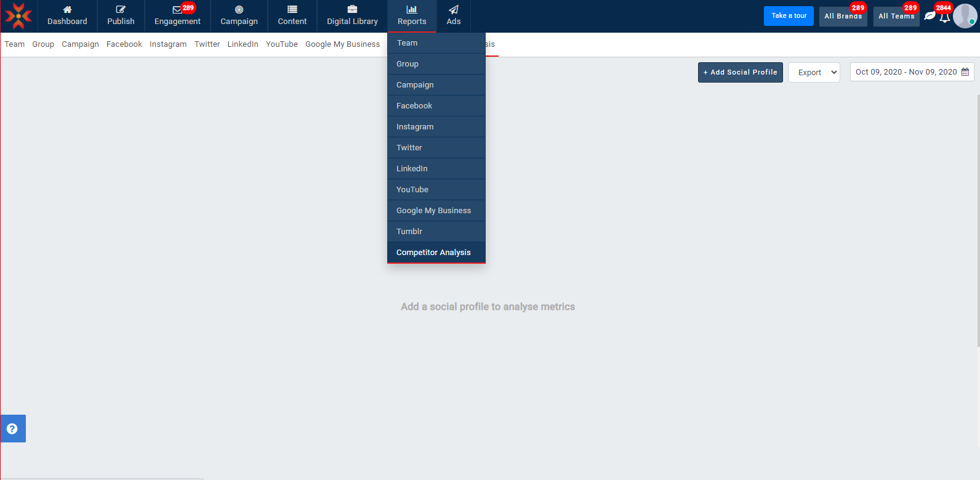
Task: Click the user profile avatar
Action: 964,16
